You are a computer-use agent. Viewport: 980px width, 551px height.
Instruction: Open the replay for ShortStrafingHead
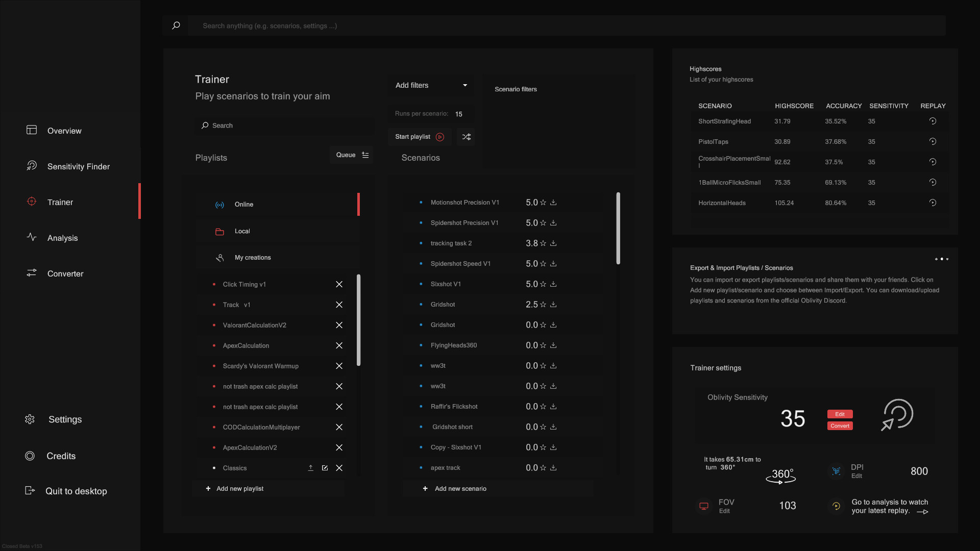coord(932,121)
